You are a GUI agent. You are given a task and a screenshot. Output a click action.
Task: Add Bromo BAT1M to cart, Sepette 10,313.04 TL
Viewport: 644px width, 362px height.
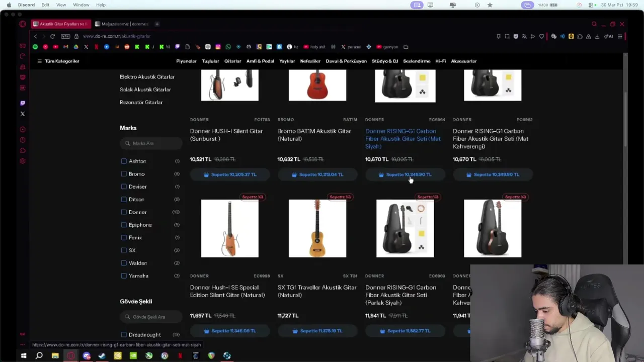point(317,174)
